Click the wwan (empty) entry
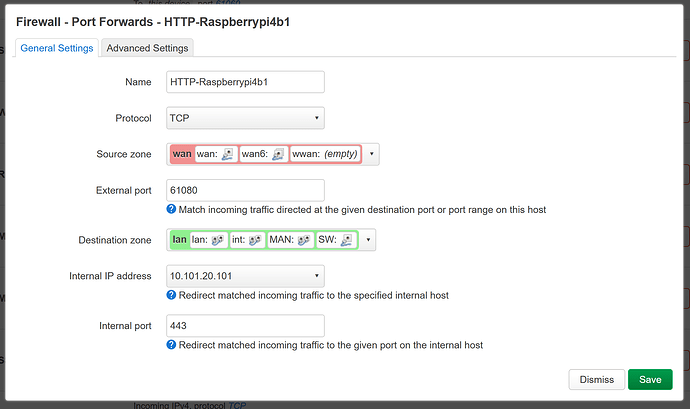This screenshot has height=409, width=690. (325, 154)
